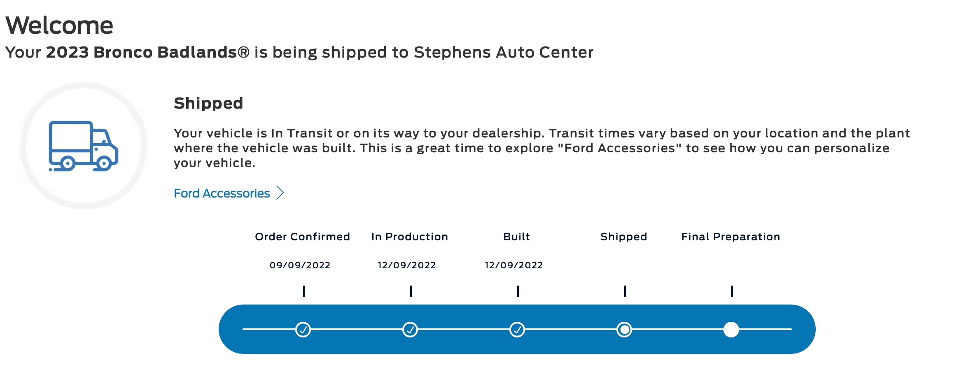Select the In Production checkmark node
Image resolution: width=980 pixels, height=386 pixels.
pyautogui.click(x=410, y=330)
